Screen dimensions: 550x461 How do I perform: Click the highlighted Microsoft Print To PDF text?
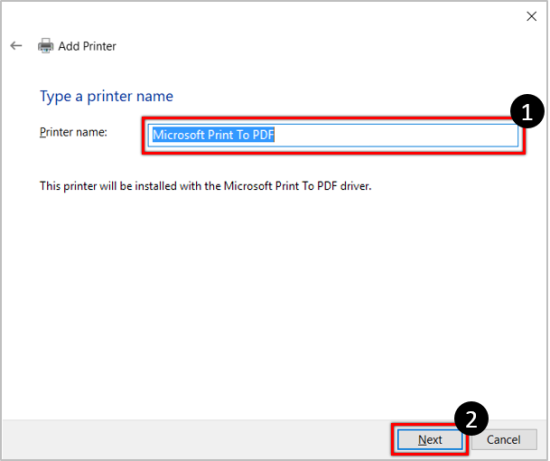pos(213,135)
